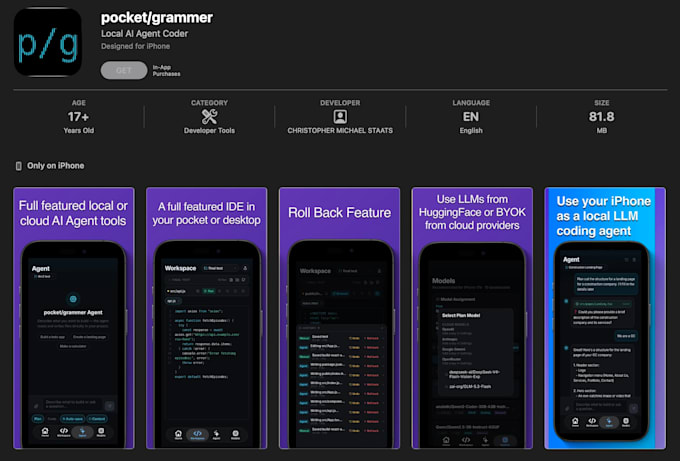The width and height of the screenshot is (680, 461).
Task: Click Home icon in the IDE screenshot's tab bar
Action: pyautogui.click(x=178, y=434)
